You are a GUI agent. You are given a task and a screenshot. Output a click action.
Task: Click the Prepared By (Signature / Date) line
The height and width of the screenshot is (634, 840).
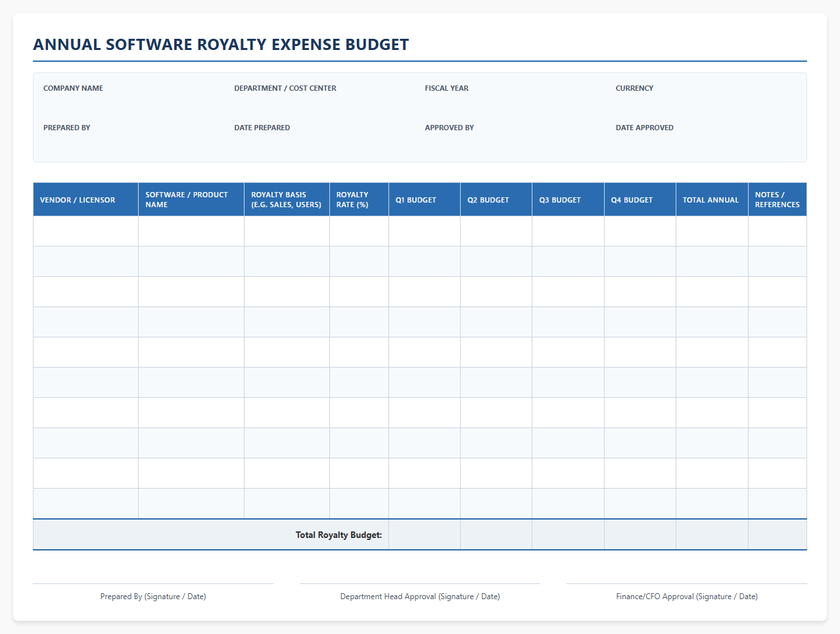coord(153,597)
